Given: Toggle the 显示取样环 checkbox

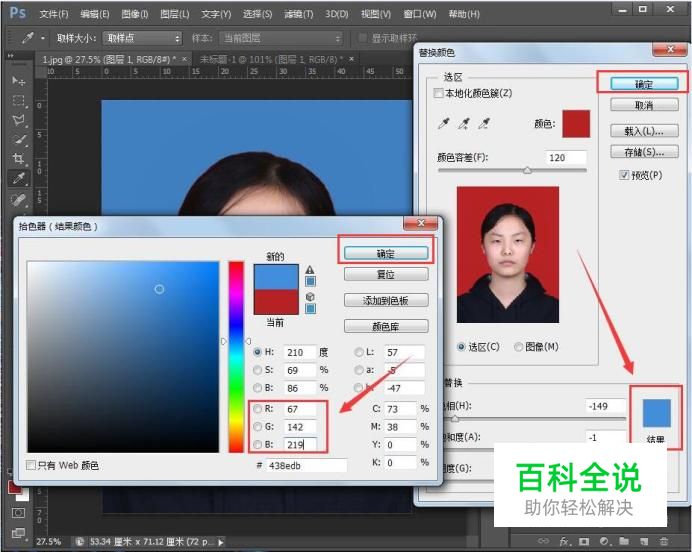Looking at the screenshot, I should click(x=363, y=38).
